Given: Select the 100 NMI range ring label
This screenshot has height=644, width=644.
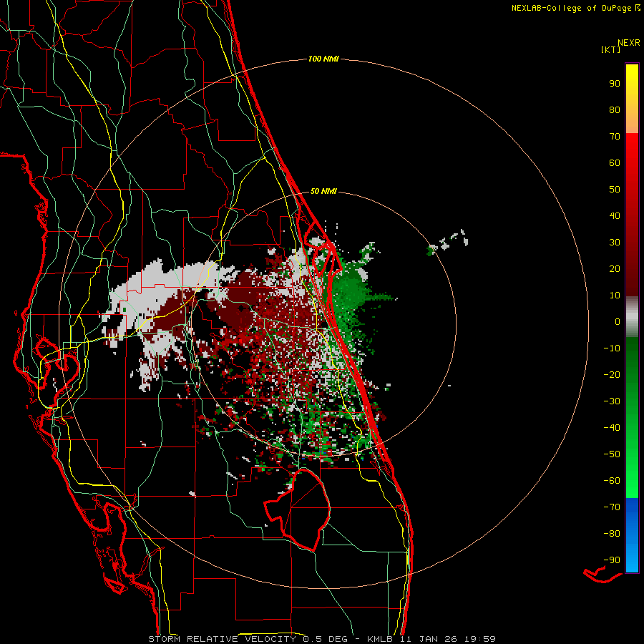Looking at the screenshot, I should [x=323, y=59].
